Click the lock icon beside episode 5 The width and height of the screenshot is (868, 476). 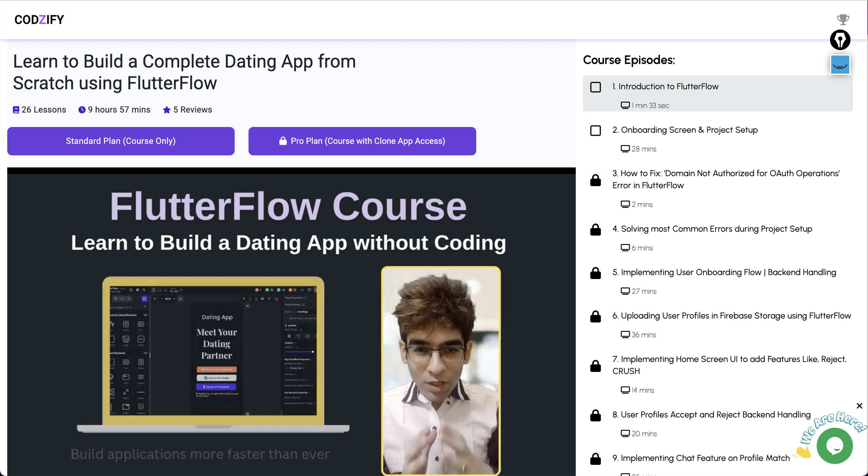(x=595, y=273)
